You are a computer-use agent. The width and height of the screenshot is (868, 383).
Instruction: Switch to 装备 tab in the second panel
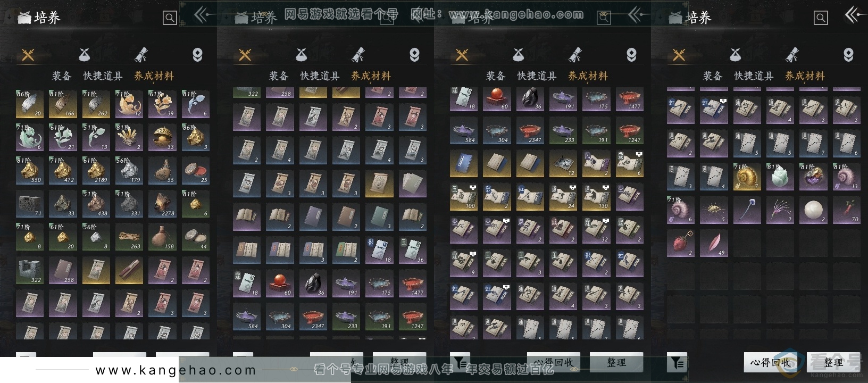point(279,76)
